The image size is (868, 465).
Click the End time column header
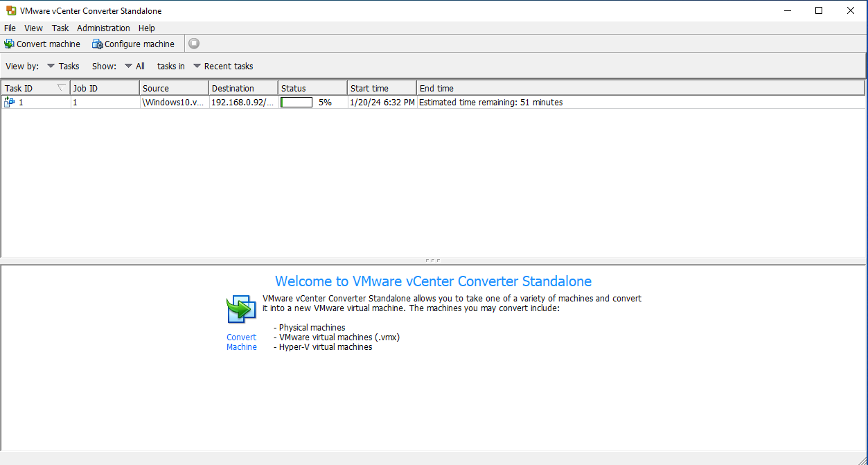click(641, 88)
